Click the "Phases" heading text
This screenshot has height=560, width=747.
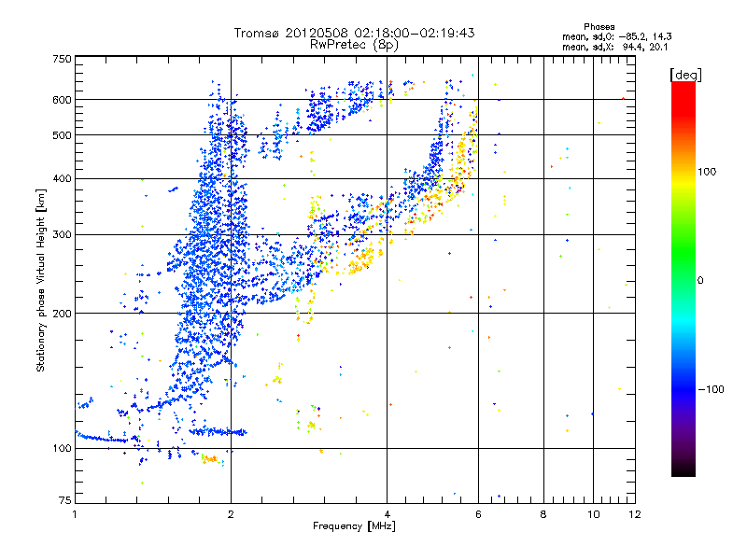coord(599,27)
